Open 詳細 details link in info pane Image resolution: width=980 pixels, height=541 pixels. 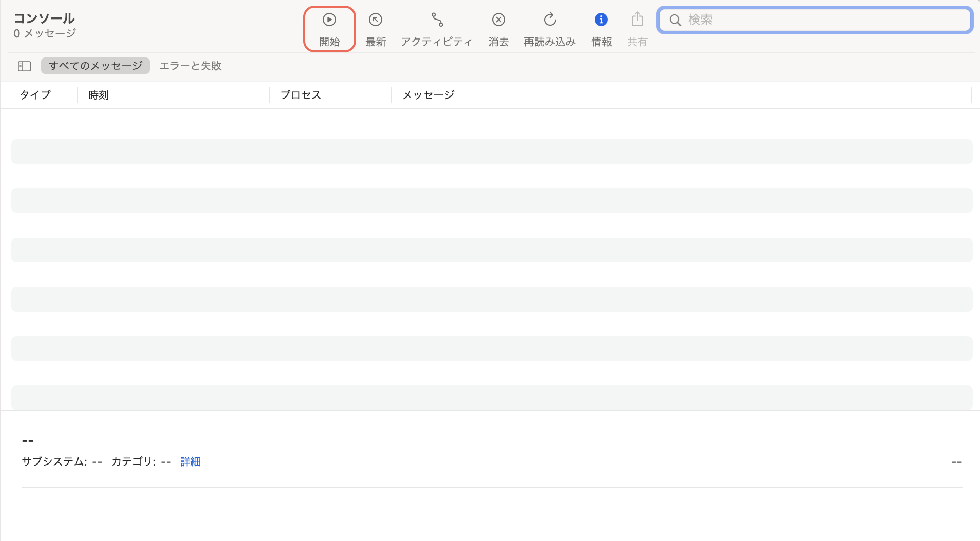(x=189, y=461)
